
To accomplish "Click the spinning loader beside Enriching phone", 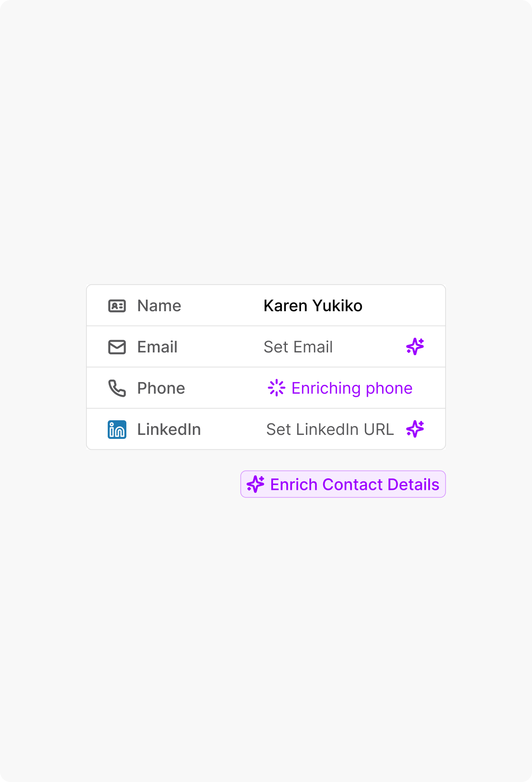I will click(x=277, y=388).
